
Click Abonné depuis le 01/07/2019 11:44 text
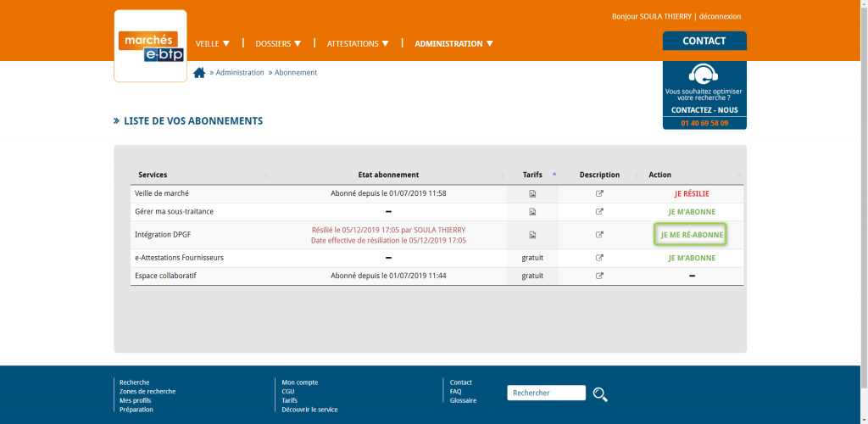pos(388,276)
